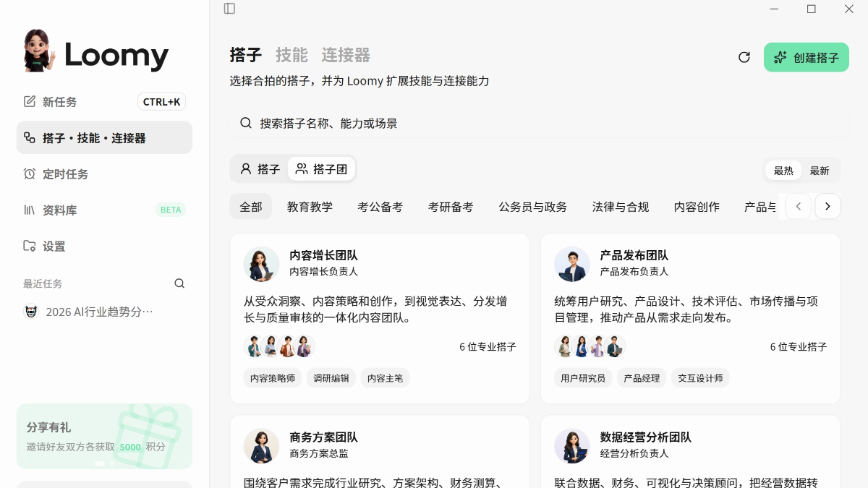Screen dimensions: 868x488
Task: Click member avatars in 内容增长团队 card
Action: (279, 346)
